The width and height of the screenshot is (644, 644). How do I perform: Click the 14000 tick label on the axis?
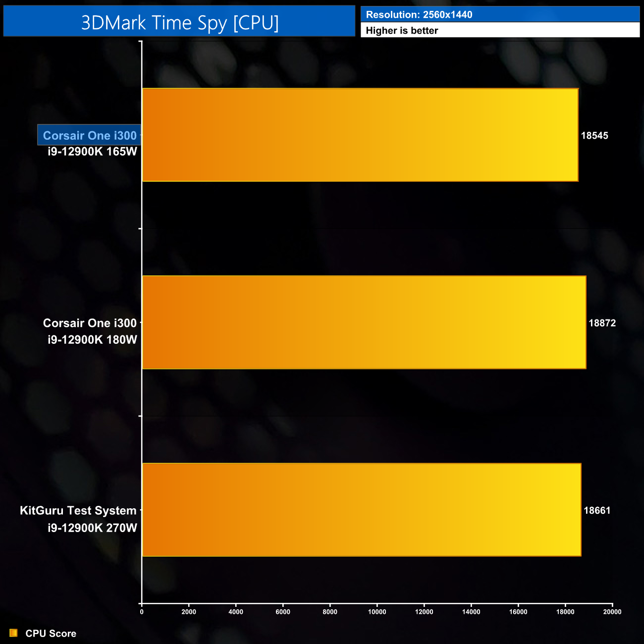[x=471, y=612]
